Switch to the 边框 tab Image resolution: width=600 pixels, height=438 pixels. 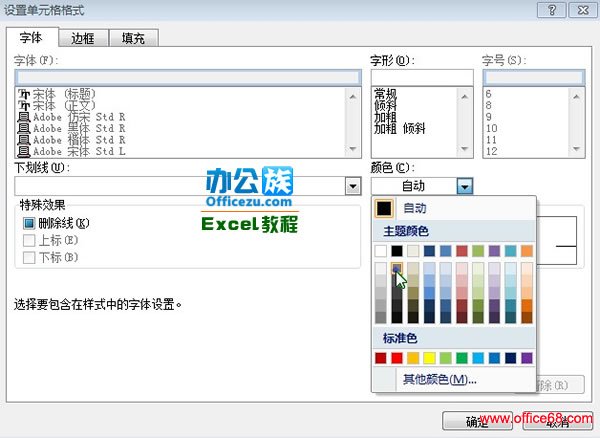(x=83, y=38)
